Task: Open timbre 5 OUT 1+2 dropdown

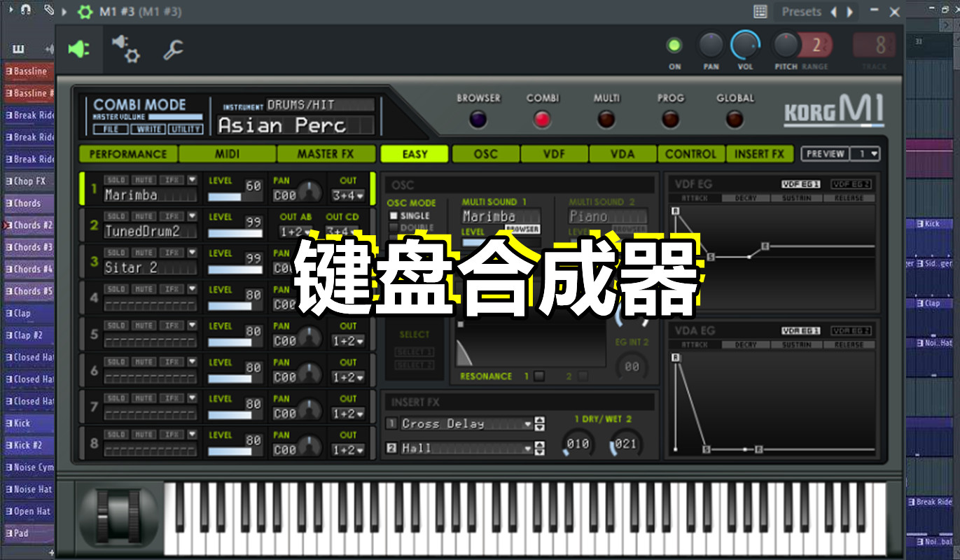Action: coord(348,341)
